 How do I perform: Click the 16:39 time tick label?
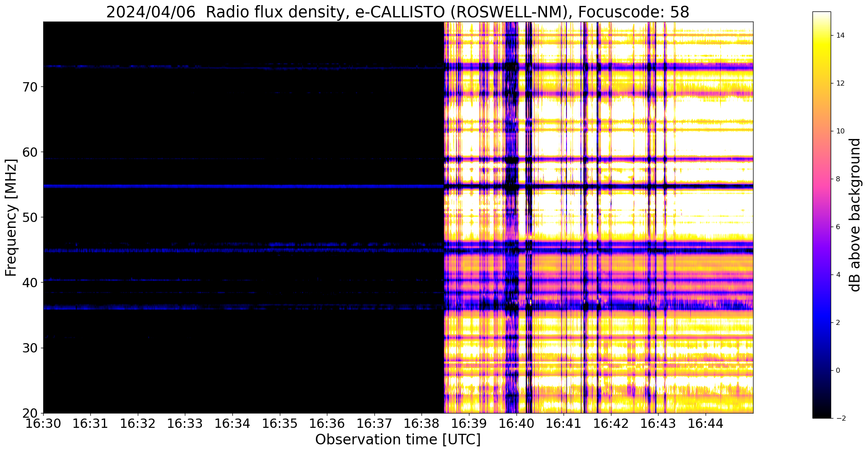click(x=469, y=423)
